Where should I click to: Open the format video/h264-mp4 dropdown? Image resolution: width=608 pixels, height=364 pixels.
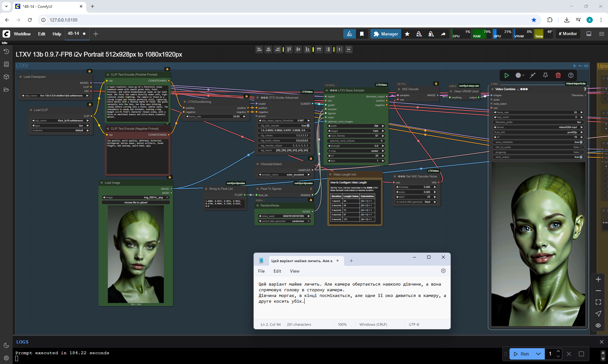click(538, 127)
